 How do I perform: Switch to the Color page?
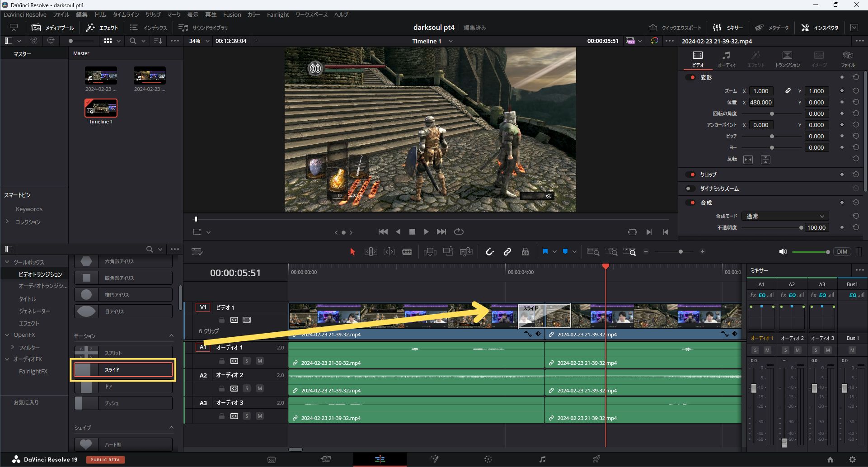488,459
